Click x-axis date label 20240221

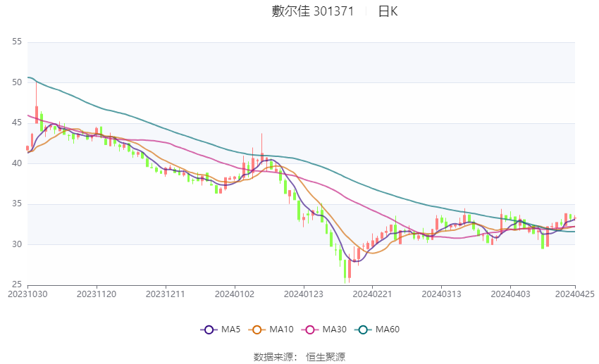tap(373, 294)
